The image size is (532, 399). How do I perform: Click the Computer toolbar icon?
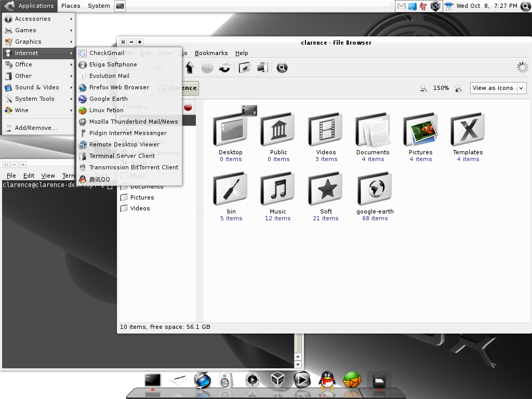(262, 68)
